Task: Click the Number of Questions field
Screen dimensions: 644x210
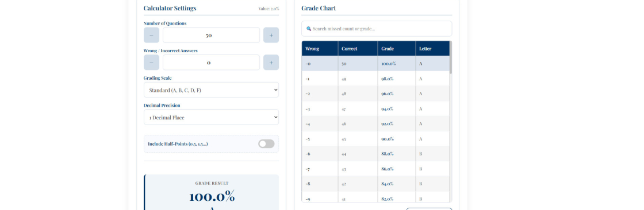Action: (x=211, y=35)
